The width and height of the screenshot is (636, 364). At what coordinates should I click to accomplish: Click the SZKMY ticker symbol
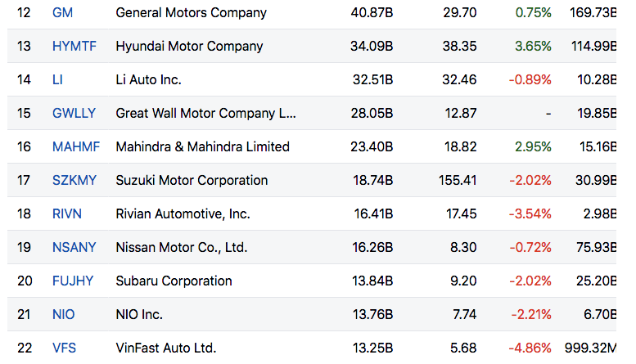[x=74, y=181]
